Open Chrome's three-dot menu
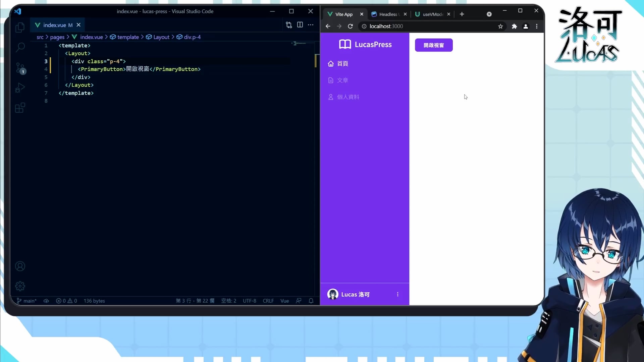Image resolution: width=644 pixels, height=362 pixels. (x=537, y=26)
